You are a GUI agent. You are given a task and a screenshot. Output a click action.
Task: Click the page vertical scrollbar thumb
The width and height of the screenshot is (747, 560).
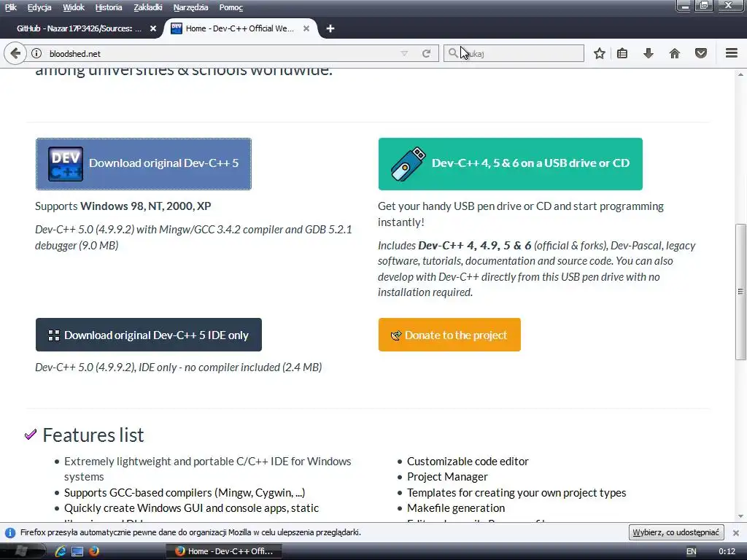(740, 292)
